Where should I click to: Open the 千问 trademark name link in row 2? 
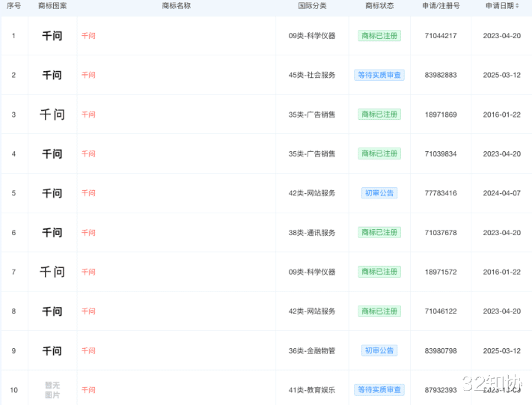point(88,75)
